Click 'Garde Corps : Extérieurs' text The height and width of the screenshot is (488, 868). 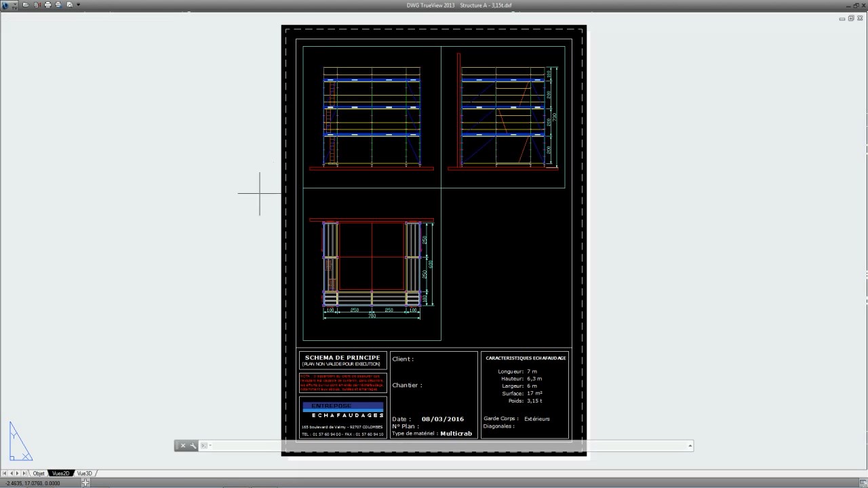click(517, 419)
